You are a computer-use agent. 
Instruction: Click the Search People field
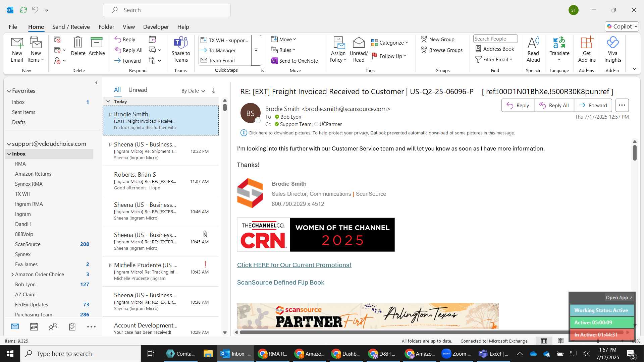point(495,39)
